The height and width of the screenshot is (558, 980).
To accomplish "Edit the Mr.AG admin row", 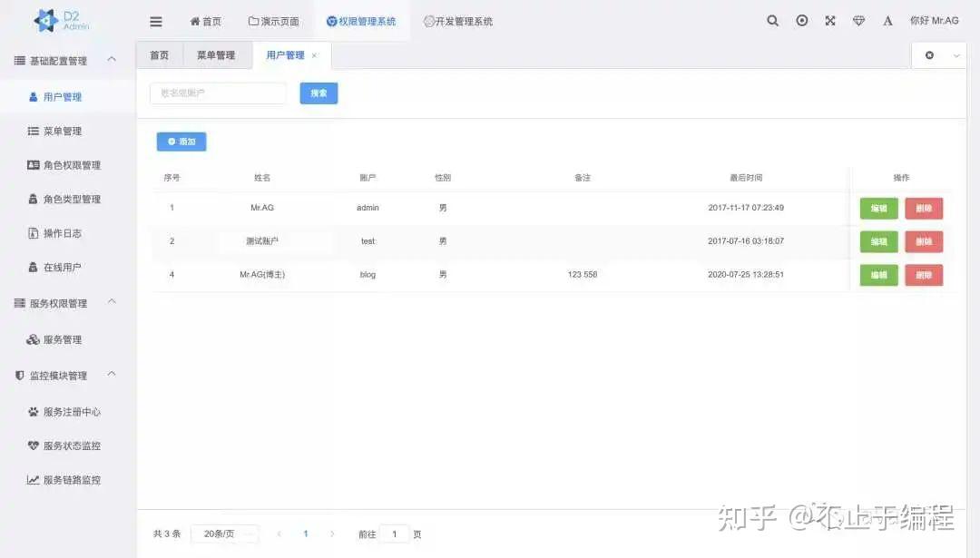I will (x=878, y=208).
